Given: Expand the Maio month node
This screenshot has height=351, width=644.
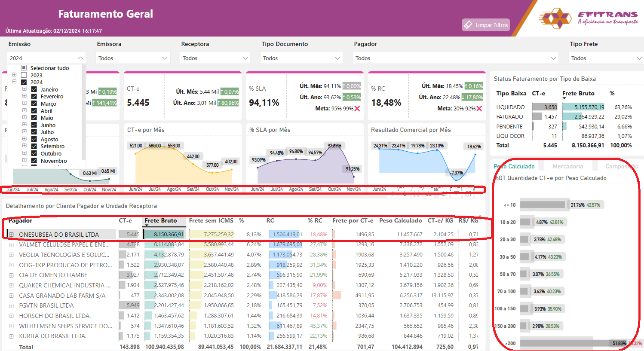Looking at the screenshot, I should (x=25, y=118).
